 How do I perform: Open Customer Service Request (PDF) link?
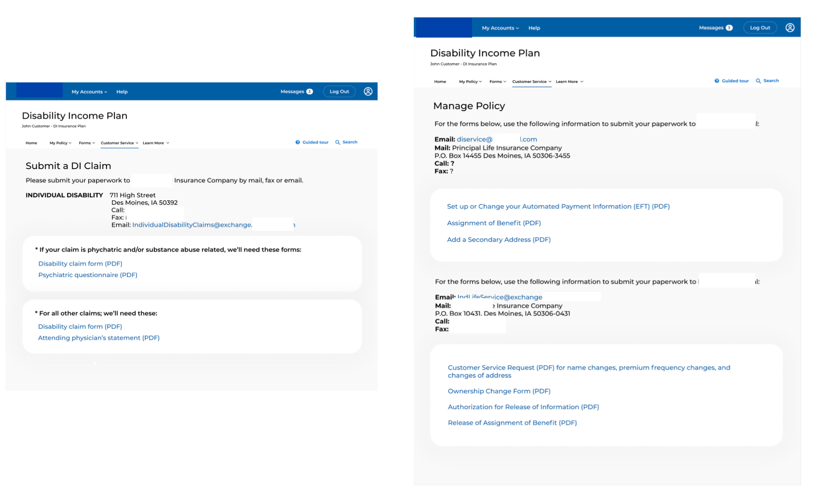[589, 371]
